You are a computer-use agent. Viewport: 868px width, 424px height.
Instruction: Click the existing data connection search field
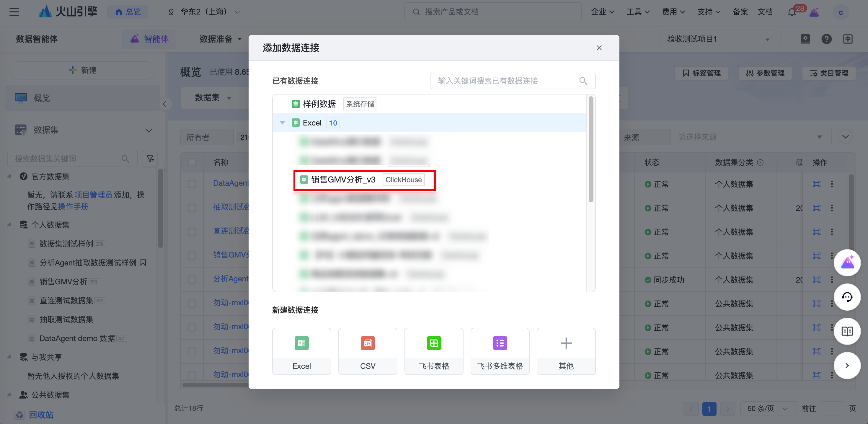coord(505,81)
